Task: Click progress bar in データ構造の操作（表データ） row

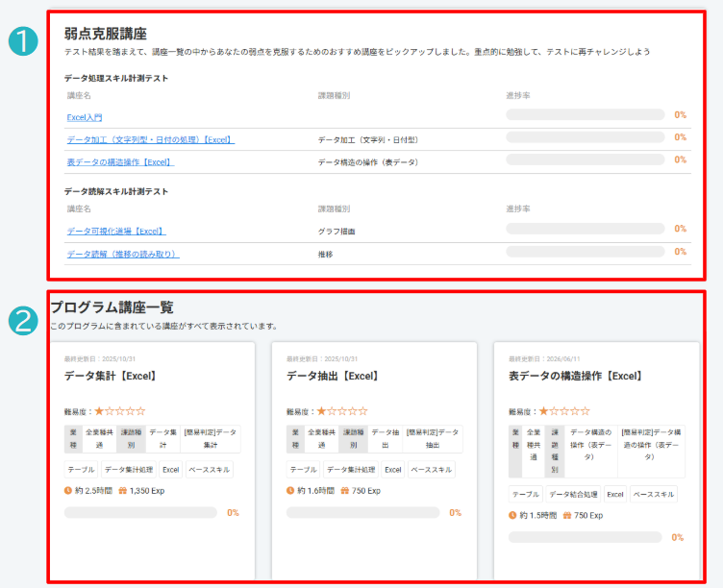Action: [586, 159]
